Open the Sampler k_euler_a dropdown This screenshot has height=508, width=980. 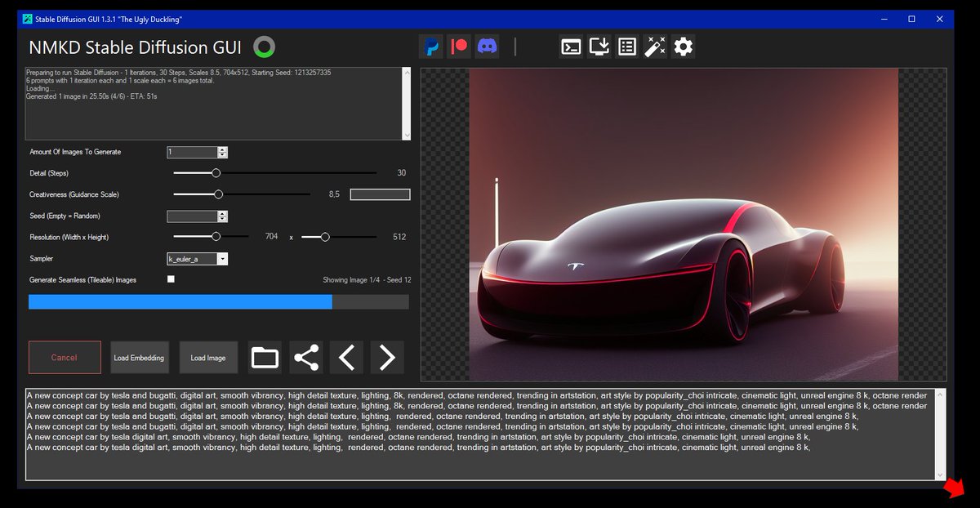point(197,259)
